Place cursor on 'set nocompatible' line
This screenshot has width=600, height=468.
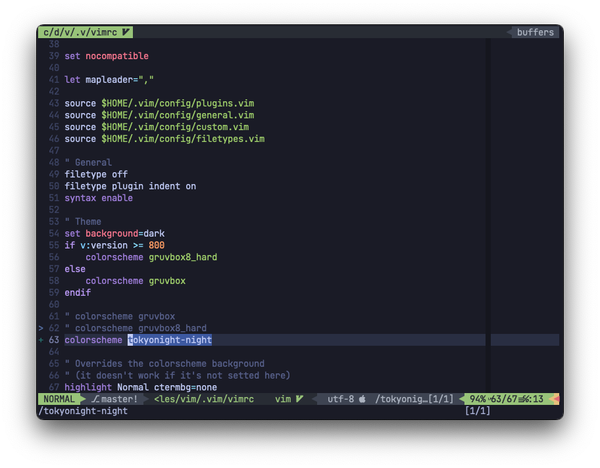tap(106, 56)
